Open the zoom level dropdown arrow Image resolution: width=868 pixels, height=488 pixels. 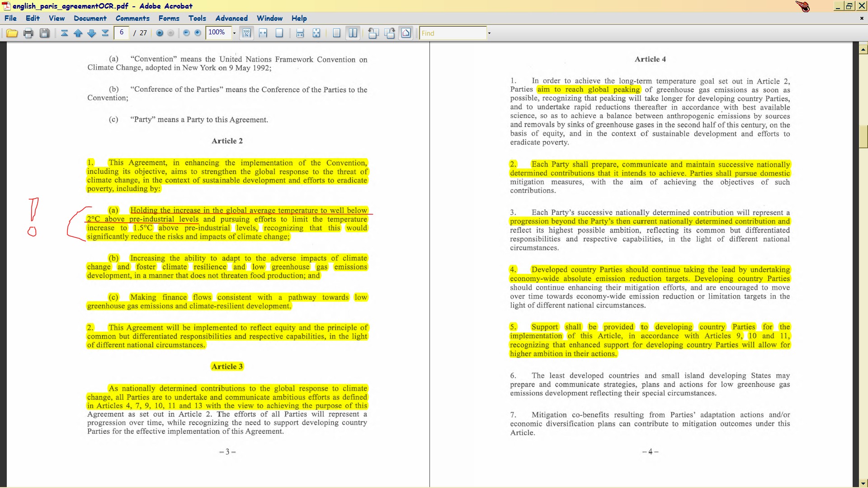coord(234,33)
